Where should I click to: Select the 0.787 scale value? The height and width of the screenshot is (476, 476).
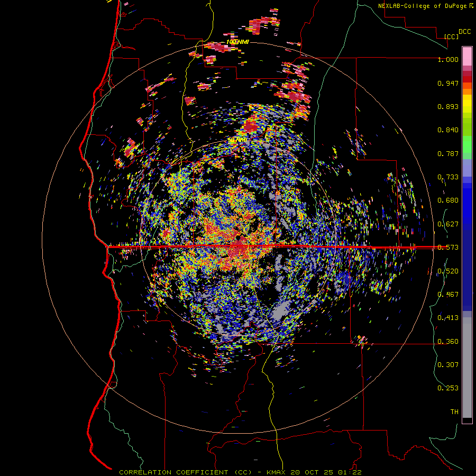(448, 153)
